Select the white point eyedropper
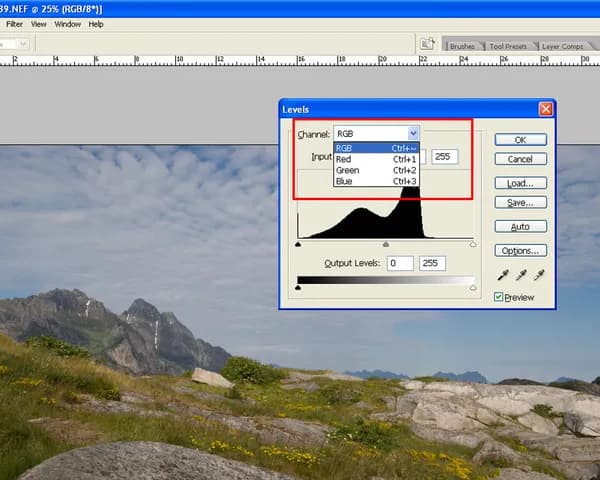The width and height of the screenshot is (600, 480). (539, 275)
